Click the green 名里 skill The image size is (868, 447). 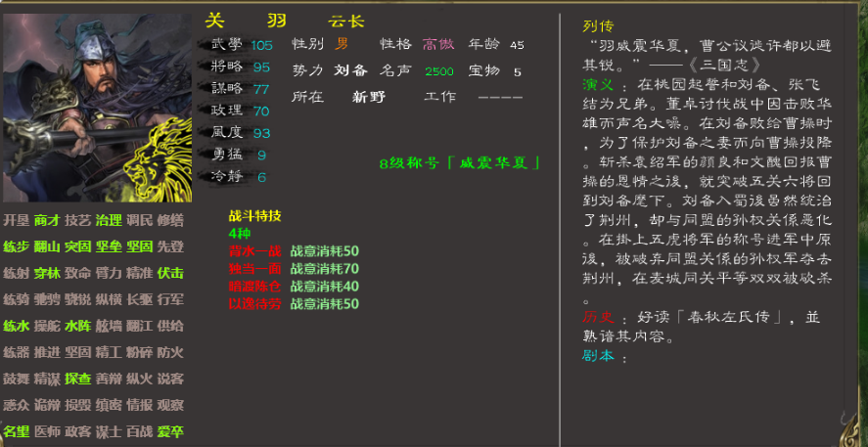(16, 432)
